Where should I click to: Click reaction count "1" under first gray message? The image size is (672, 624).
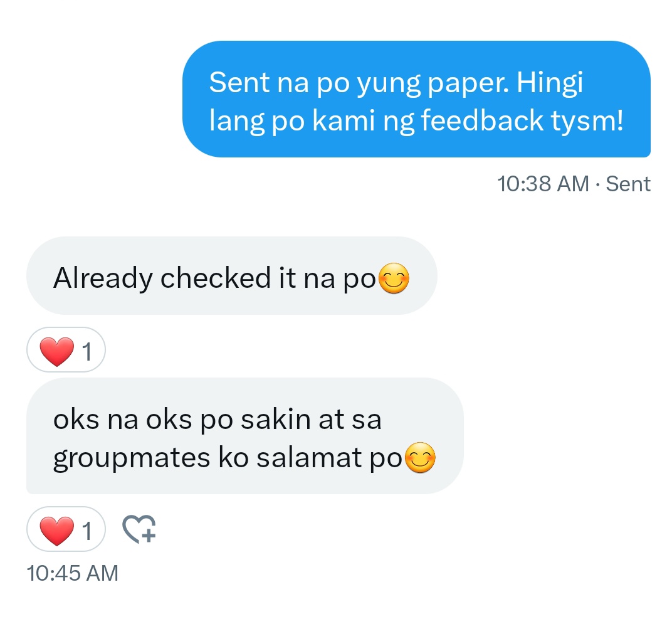87,351
